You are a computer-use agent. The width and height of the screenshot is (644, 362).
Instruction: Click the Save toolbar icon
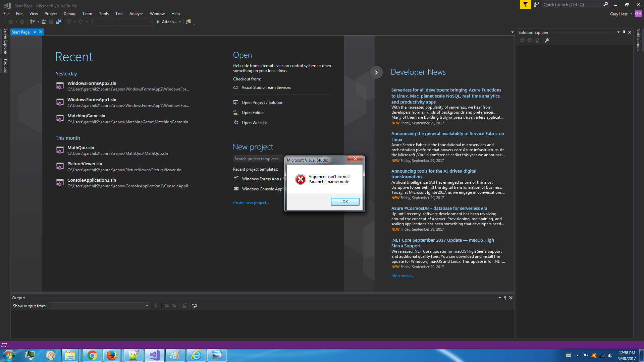51,22
